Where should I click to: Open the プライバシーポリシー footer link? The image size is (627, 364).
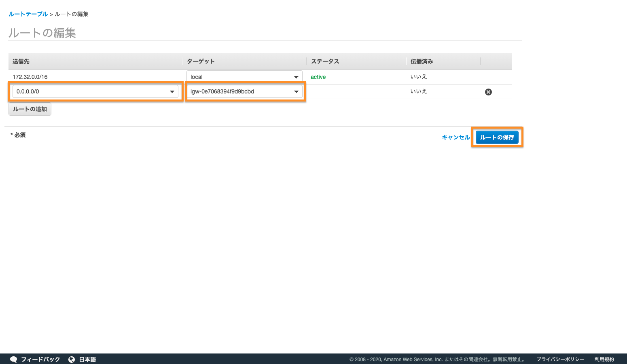click(560, 359)
